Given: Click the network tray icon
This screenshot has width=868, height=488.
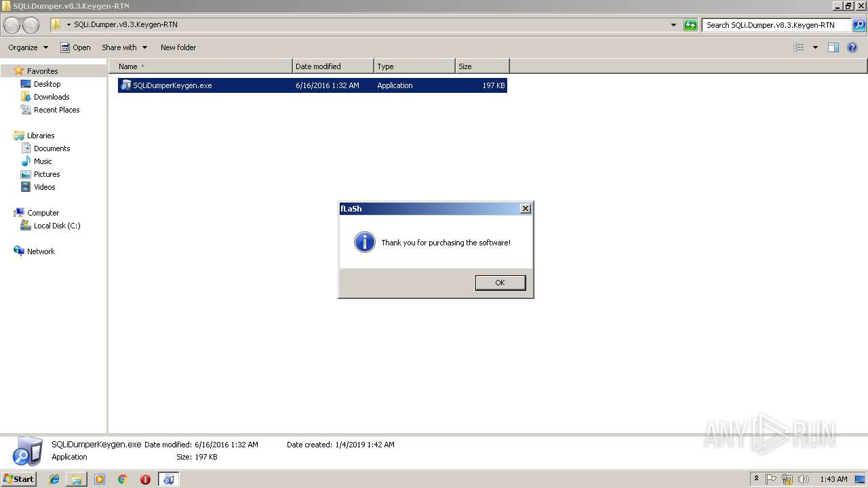Looking at the screenshot, I should [x=787, y=479].
